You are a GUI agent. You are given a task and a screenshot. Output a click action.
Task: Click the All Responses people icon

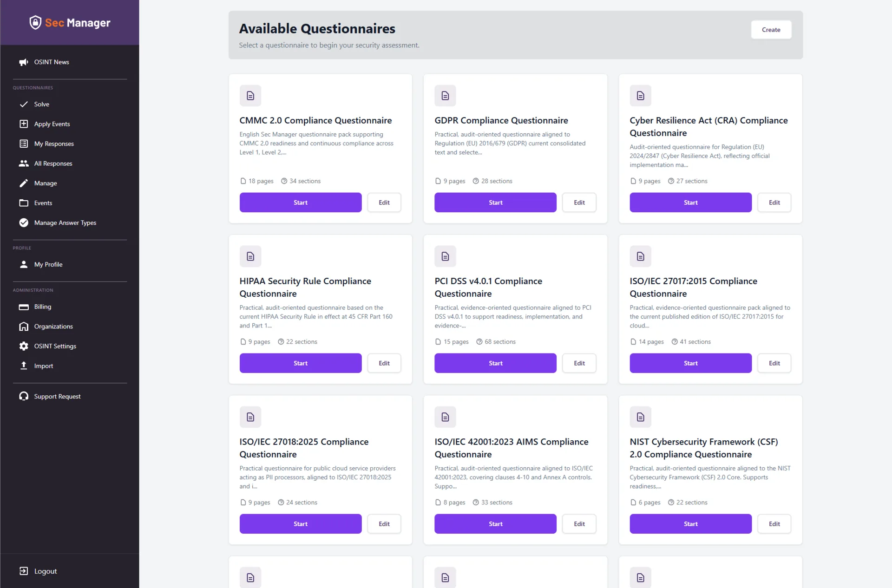click(24, 163)
